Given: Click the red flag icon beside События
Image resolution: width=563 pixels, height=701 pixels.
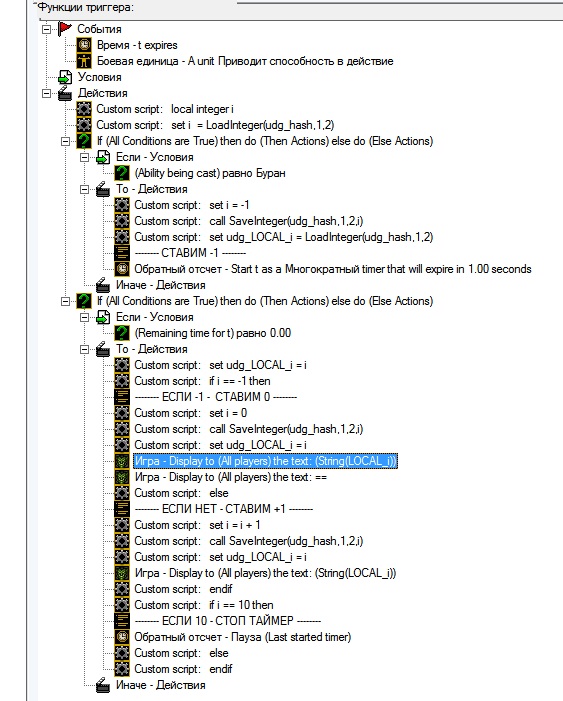Looking at the screenshot, I should 65,29.
